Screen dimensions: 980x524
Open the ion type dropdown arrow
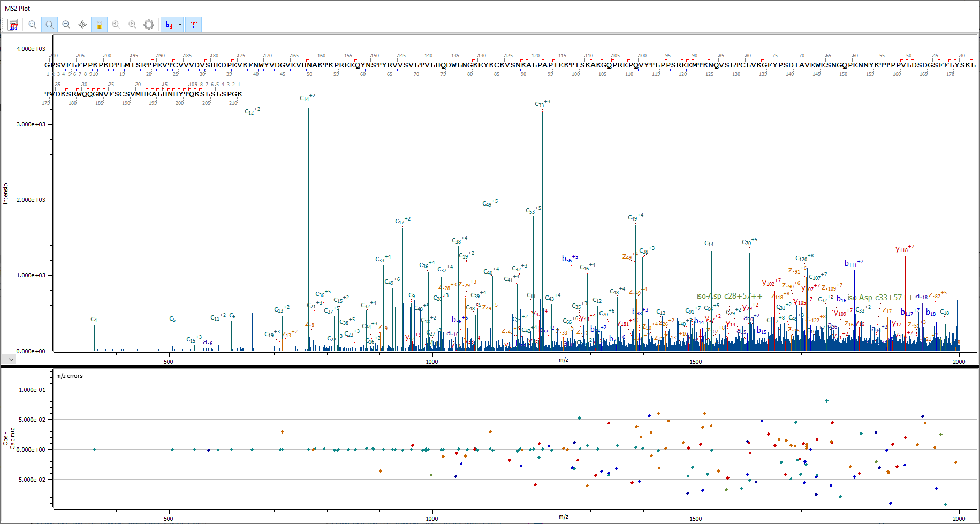[x=180, y=25]
